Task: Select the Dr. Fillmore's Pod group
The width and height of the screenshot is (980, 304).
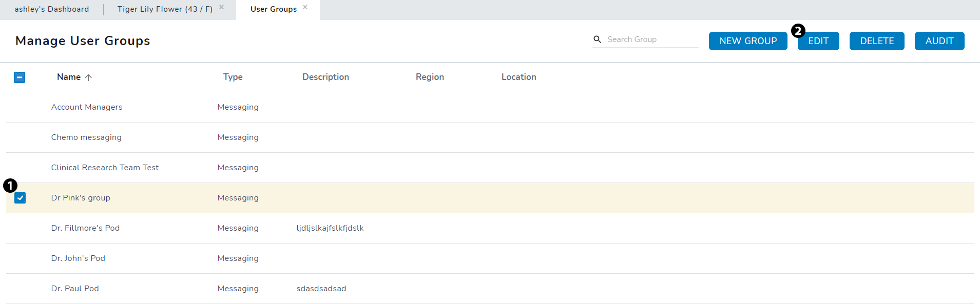Action: click(85, 228)
